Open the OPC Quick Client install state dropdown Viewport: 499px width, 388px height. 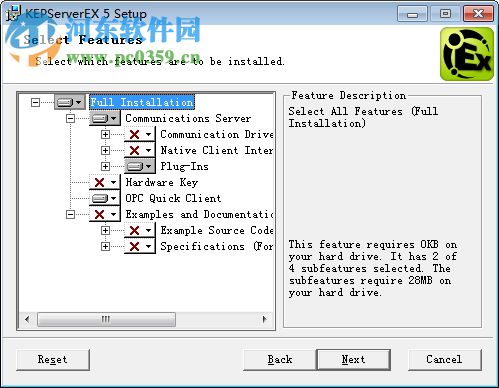(105, 198)
